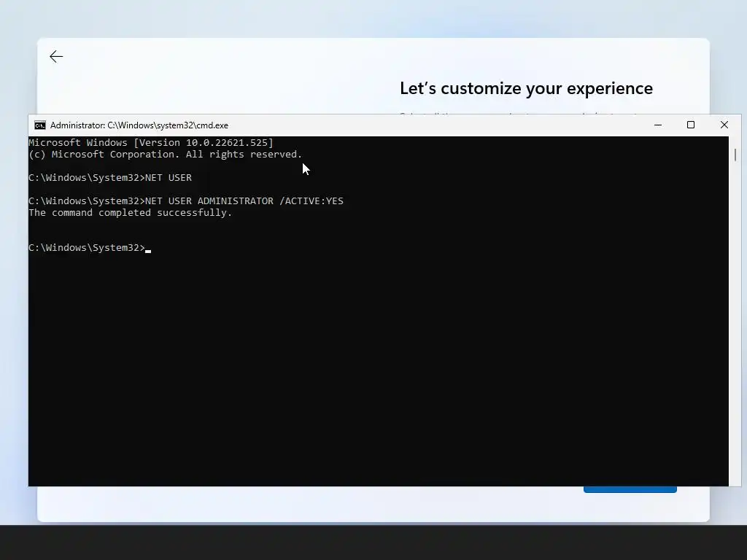Image resolution: width=747 pixels, height=560 pixels.
Task: Go back with the setup arrow
Action: click(x=56, y=57)
